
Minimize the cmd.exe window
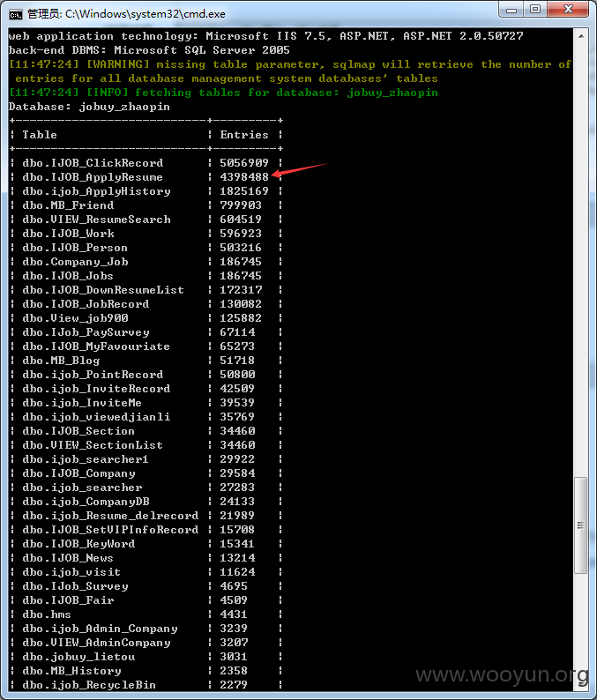click(x=512, y=10)
